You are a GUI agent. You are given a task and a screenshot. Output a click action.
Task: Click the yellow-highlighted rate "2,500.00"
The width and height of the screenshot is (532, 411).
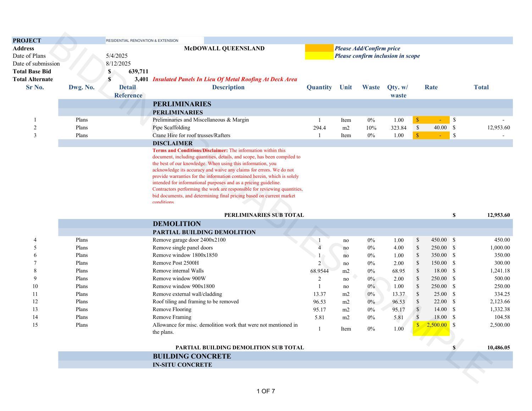coord(437,325)
